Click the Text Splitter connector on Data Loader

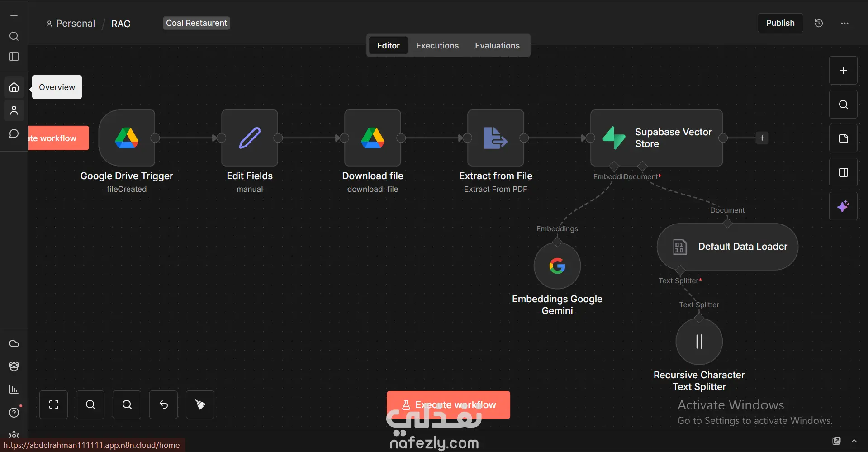click(x=680, y=271)
